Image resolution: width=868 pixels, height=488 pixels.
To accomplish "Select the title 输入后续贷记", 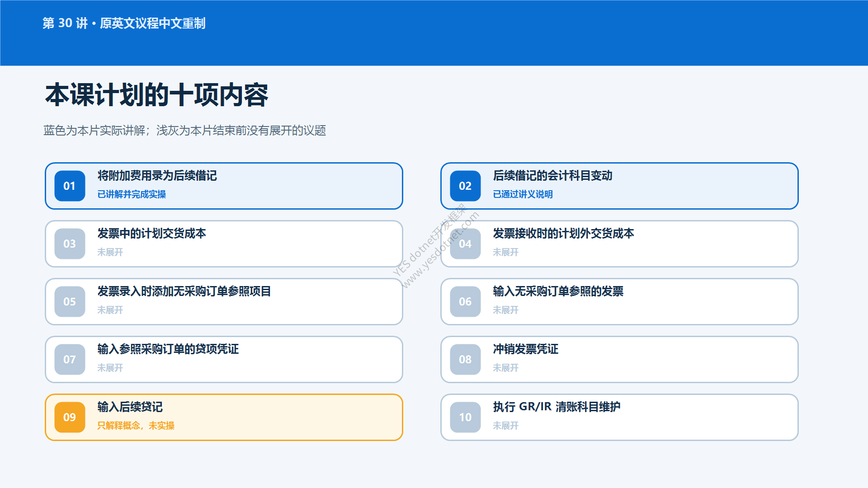I will coord(130,407).
